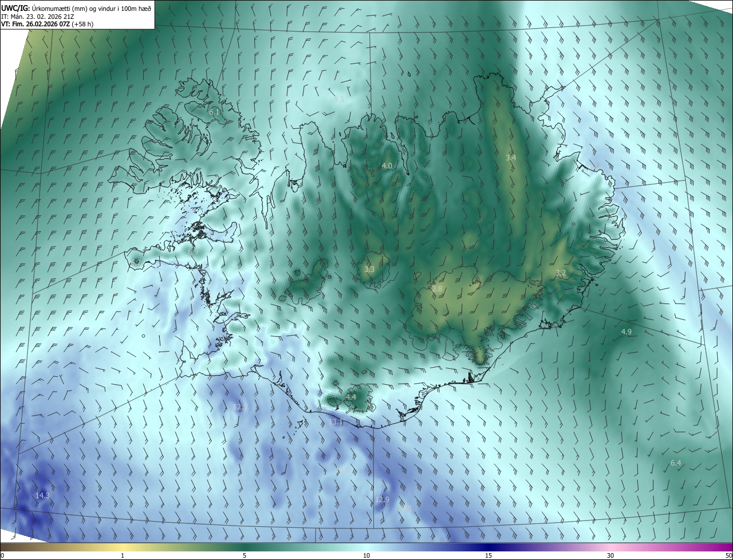
Task: Click the 4.0 value label on the map
Action: click(387, 166)
